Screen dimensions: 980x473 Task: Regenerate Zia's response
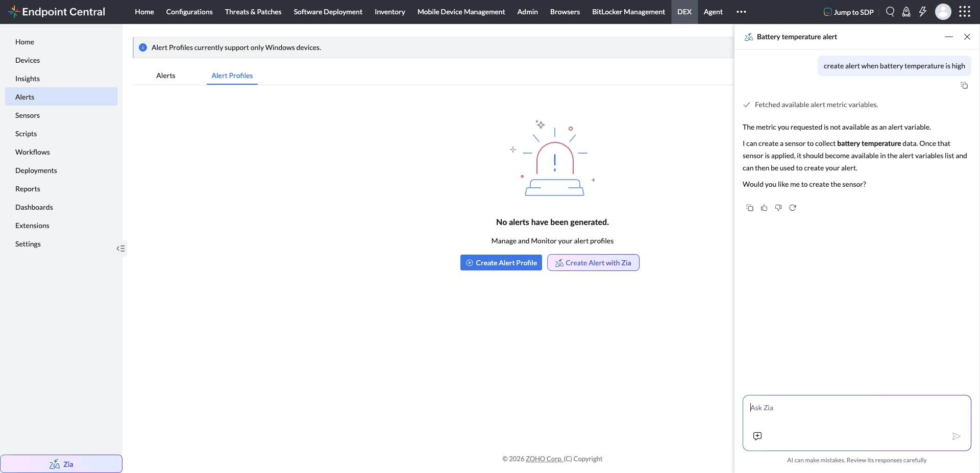click(x=793, y=208)
